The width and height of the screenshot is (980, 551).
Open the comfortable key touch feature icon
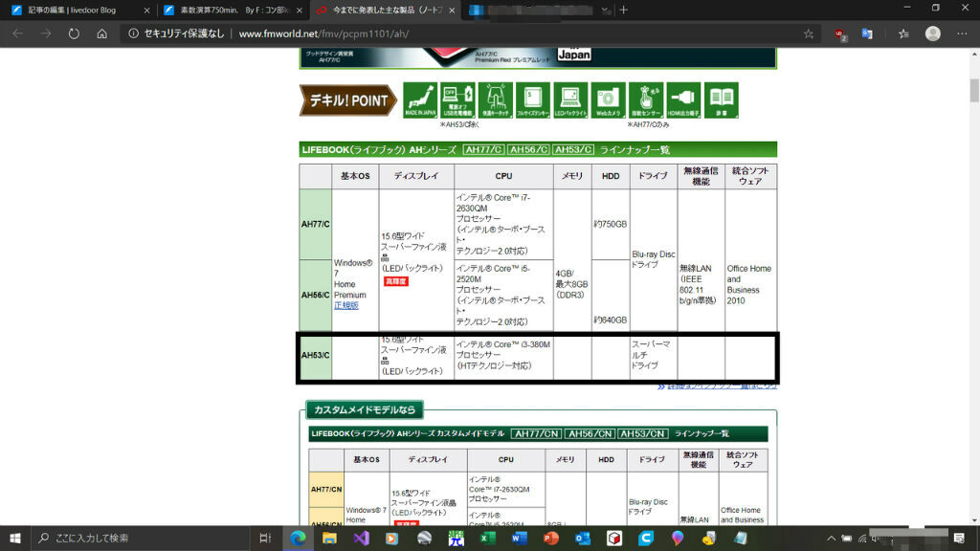[x=496, y=99]
